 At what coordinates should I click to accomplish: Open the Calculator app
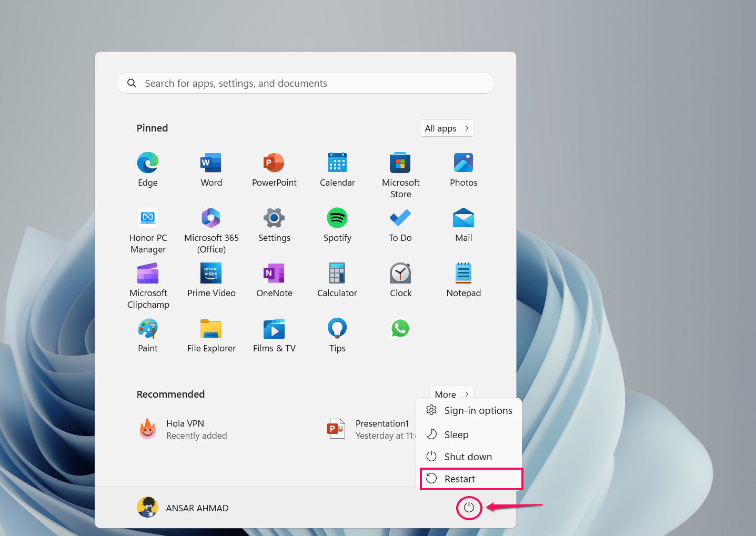[x=337, y=280]
